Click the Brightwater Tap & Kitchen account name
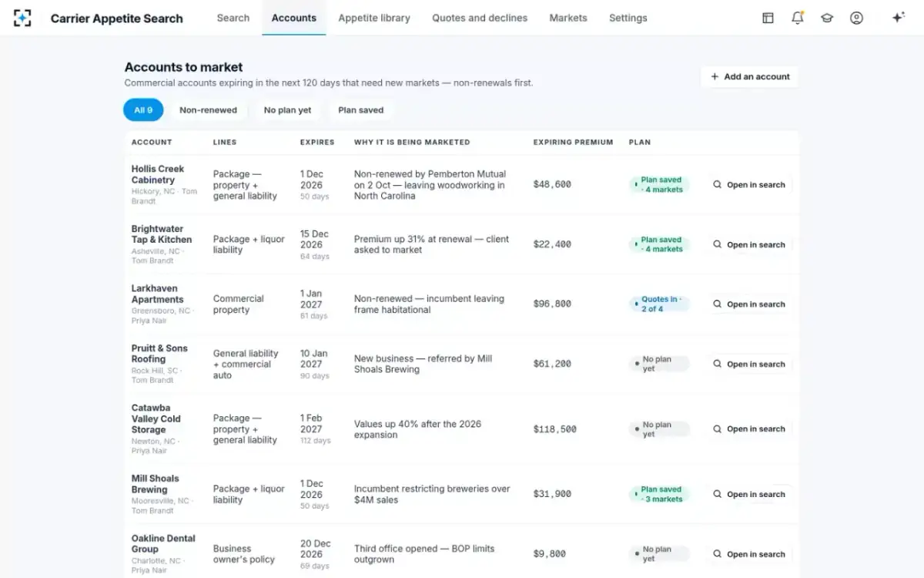 pos(162,234)
